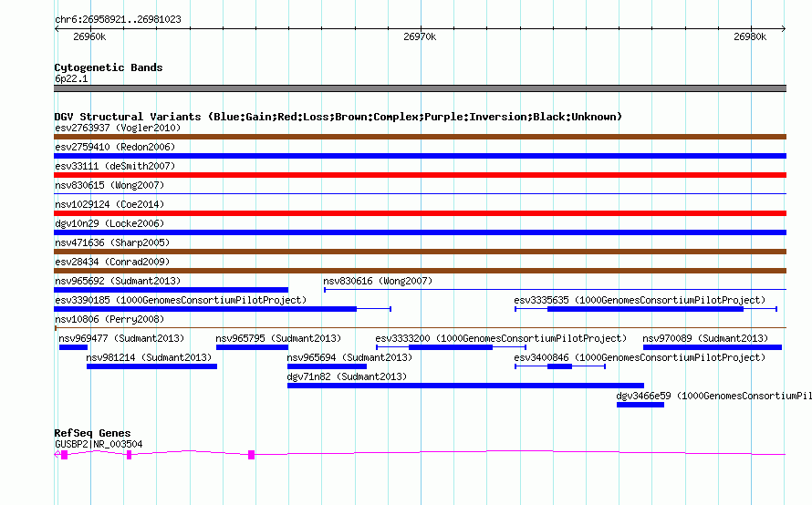The height and width of the screenshot is (505, 812).
Task: Click the GUSBP2 exon farthest from the gene arrow
Action: pos(251,455)
